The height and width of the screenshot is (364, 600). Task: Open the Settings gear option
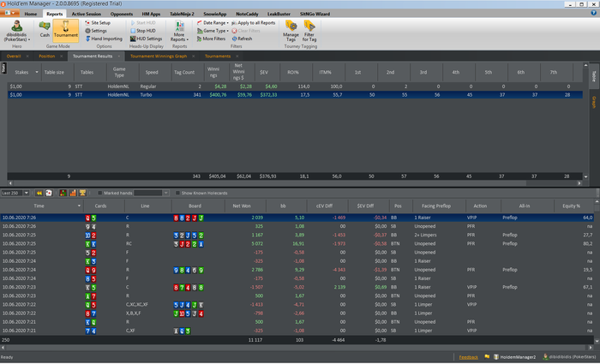point(96,31)
